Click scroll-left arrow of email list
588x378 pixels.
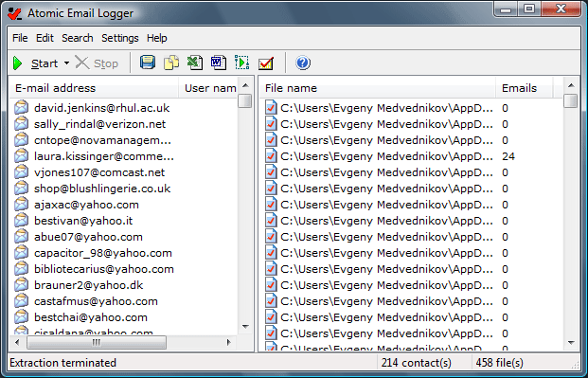click(x=17, y=342)
